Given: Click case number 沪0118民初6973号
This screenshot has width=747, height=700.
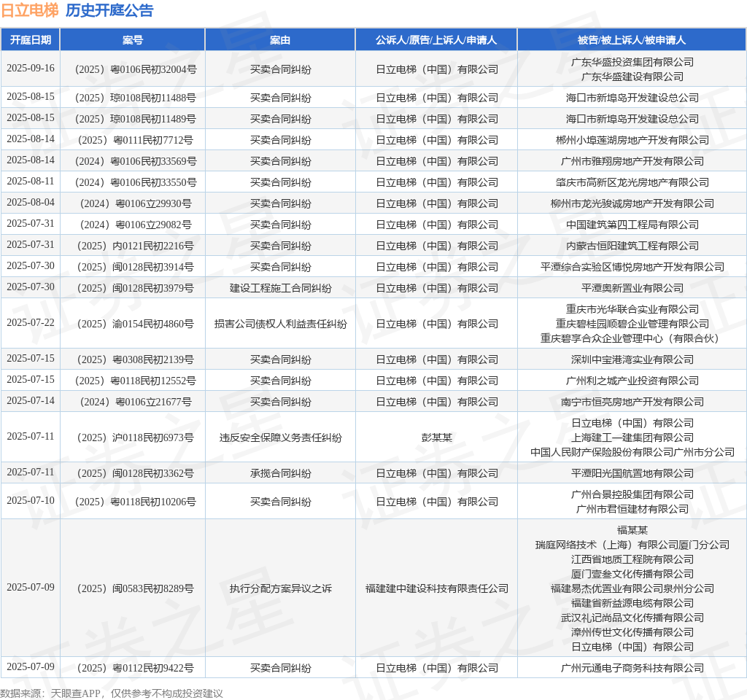Looking at the screenshot, I should (x=136, y=437).
